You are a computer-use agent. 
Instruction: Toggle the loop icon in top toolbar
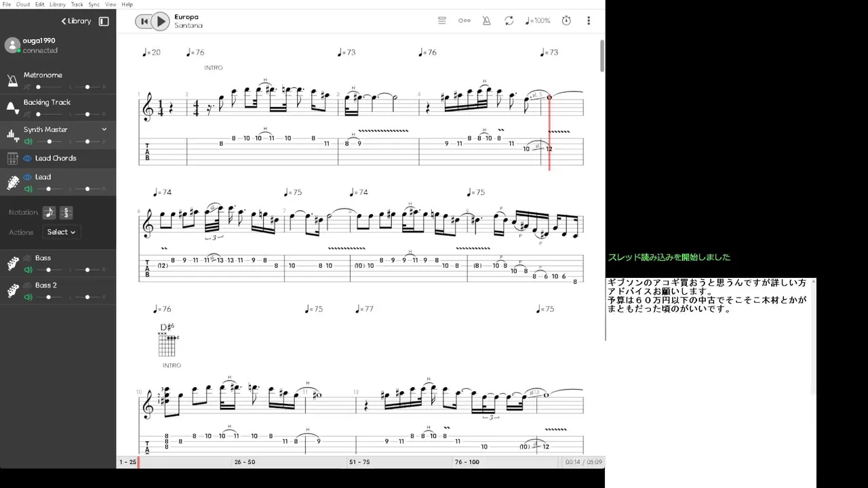pyautogui.click(x=509, y=21)
